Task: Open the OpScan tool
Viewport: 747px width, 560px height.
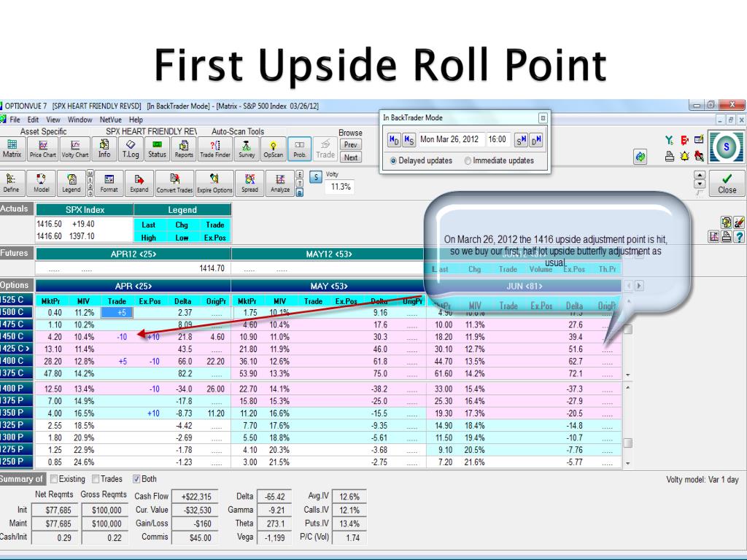Action: [274, 149]
